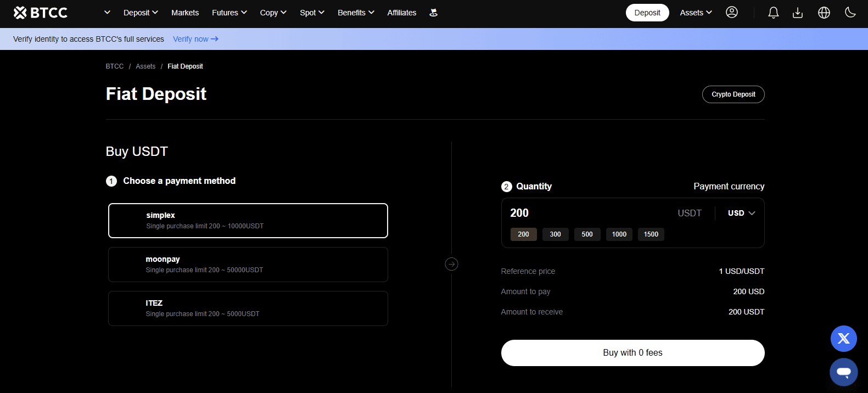The height and width of the screenshot is (393, 868).
Task: Click the BTCC logo in the header
Action: (41, 13)
